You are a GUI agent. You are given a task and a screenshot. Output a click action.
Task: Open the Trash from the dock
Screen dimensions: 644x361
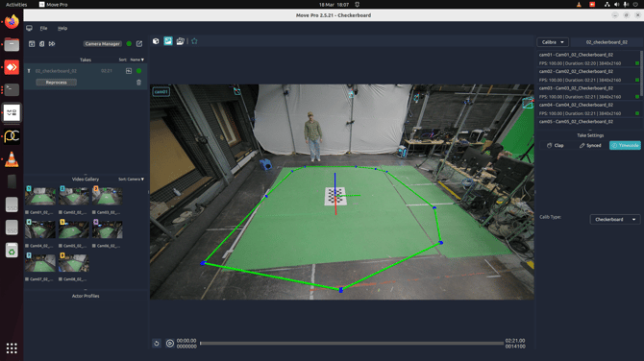12,251
